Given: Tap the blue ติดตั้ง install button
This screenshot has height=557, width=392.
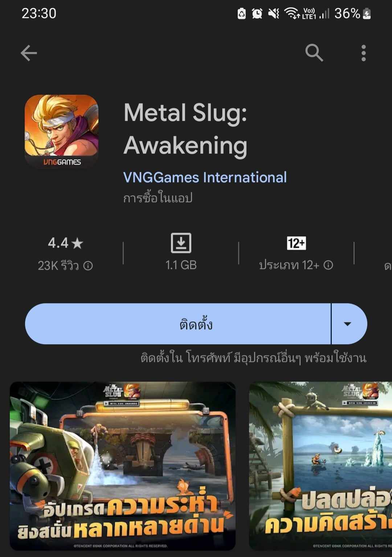Looking at the screenshot, I should click(178, 324).
